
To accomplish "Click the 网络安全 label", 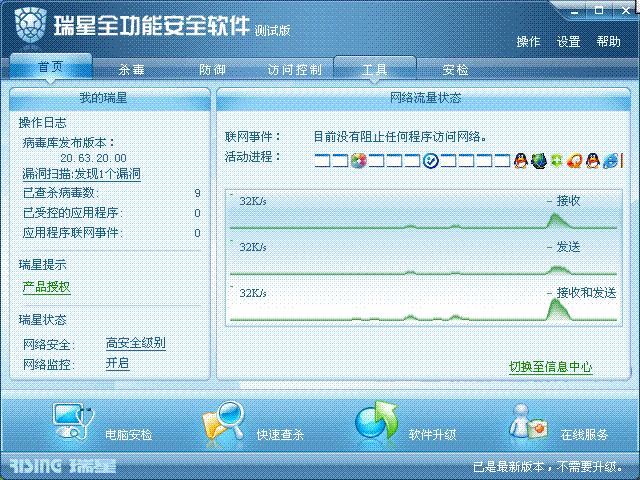I will click(x=49, y=345).
